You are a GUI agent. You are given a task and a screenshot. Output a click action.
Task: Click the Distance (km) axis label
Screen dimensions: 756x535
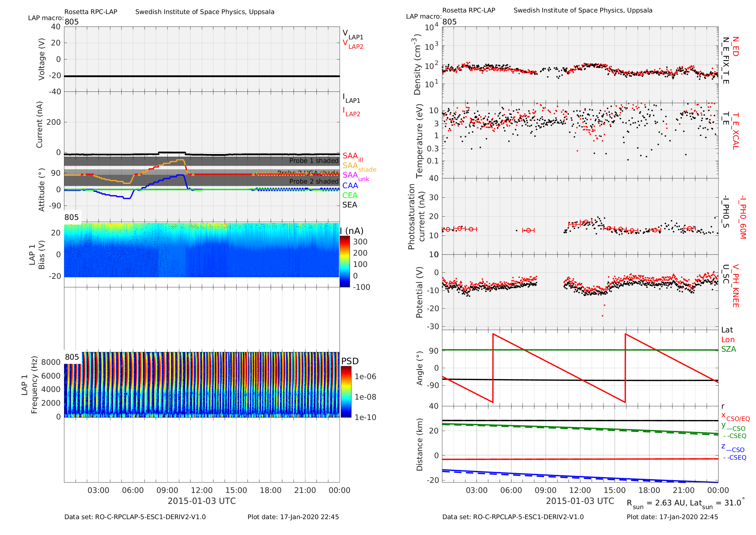tap(419, 445)
